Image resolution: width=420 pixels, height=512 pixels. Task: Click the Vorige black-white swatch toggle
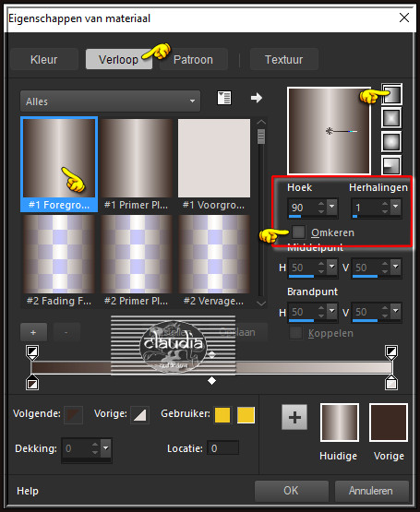pyautogui.click(x=139, y=415)
